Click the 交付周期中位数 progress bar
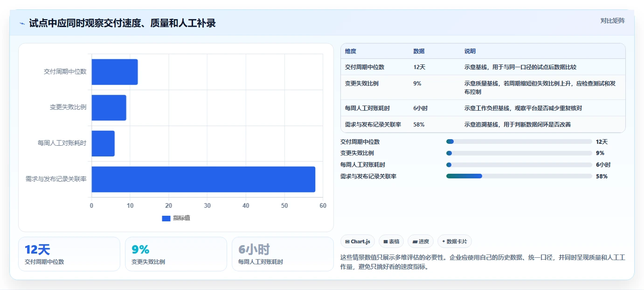 tap(519, 141)
